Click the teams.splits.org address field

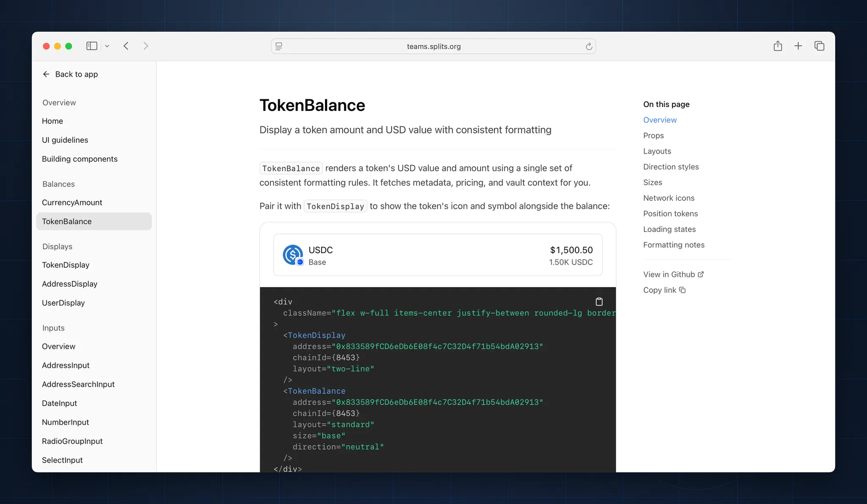[433, 46]
